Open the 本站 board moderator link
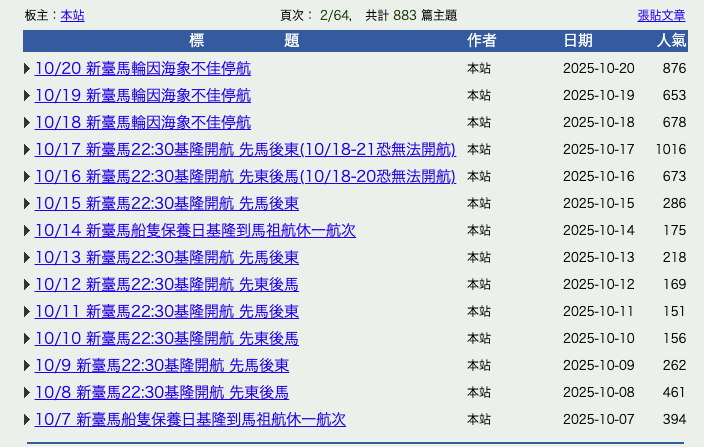The image size is (704, 447). tap(72, 16)
